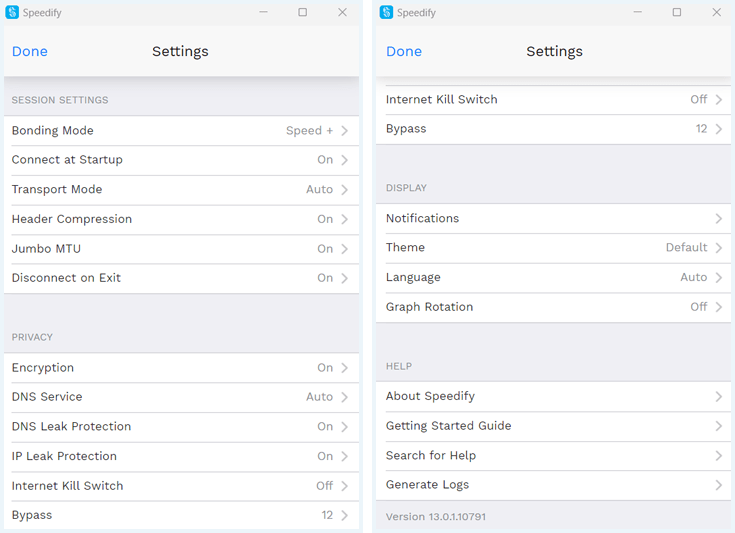
Task: Click the chevron next to Notifications
Action: click(719, 218)
